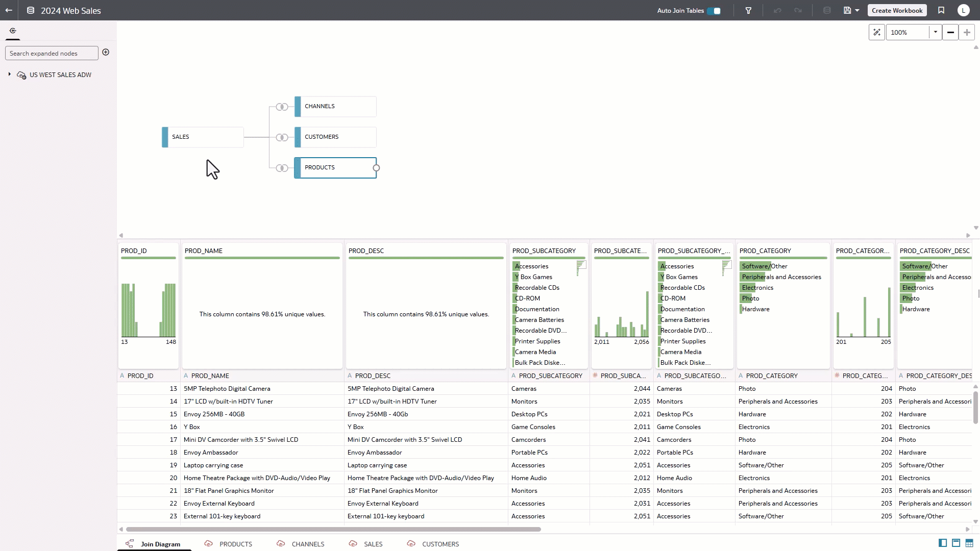Open the save options dropdown arrow
Viewport: 980px width, 551px height.
pyautogui.click(x=856, y=10)
